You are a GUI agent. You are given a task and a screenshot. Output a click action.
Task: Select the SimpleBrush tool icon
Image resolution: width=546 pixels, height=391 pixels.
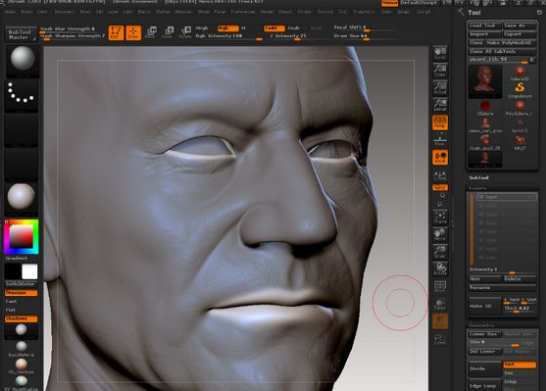(520, 89)
